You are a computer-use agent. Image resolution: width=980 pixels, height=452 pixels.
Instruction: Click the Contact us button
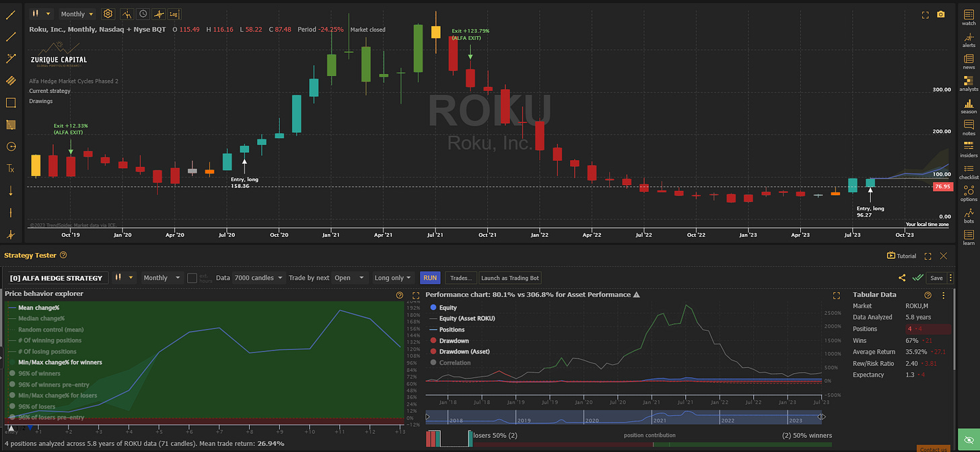(935, 449)
